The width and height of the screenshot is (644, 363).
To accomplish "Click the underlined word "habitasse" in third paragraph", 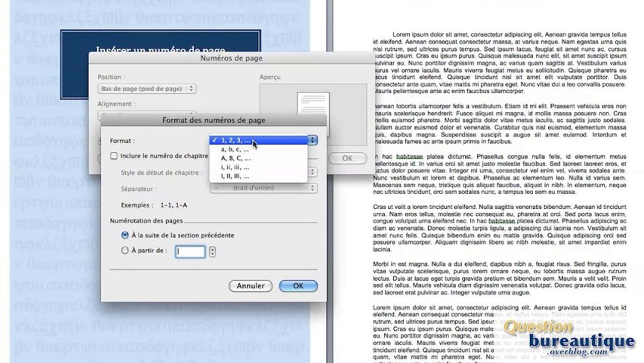I will [x=410, y=157].
